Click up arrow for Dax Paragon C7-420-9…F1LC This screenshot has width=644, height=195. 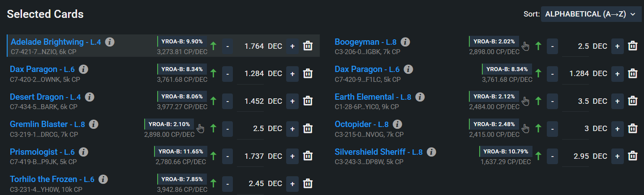click(x=538, y=73)
